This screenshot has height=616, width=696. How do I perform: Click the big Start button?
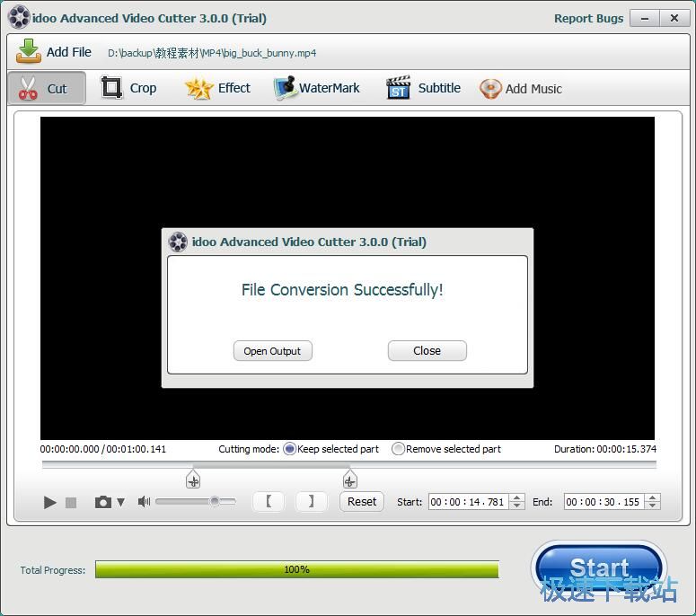[x=599, y=568]
